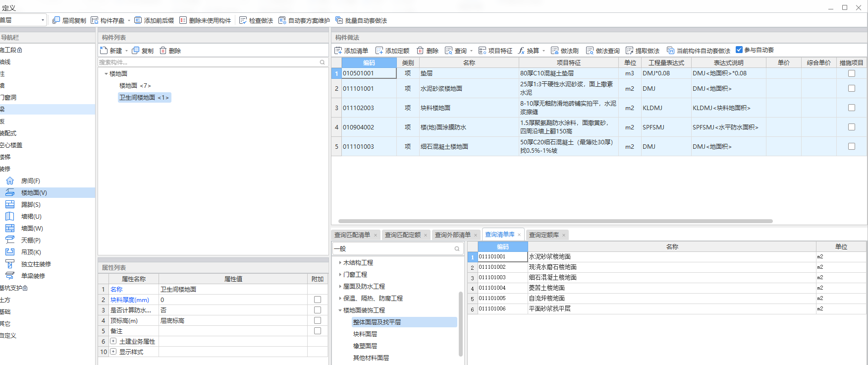The image size is (868, 365).
Task: Click 换算 formula icon
Action: pos(521,51)
